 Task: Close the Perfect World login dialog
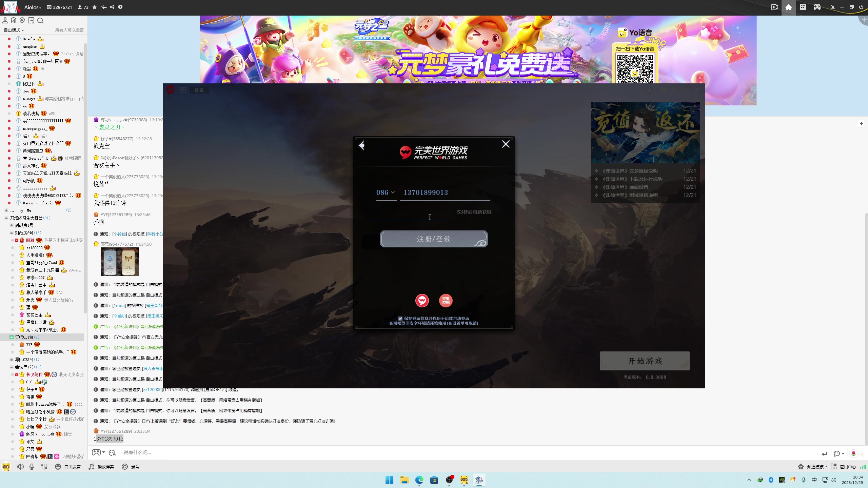[506, 144]
